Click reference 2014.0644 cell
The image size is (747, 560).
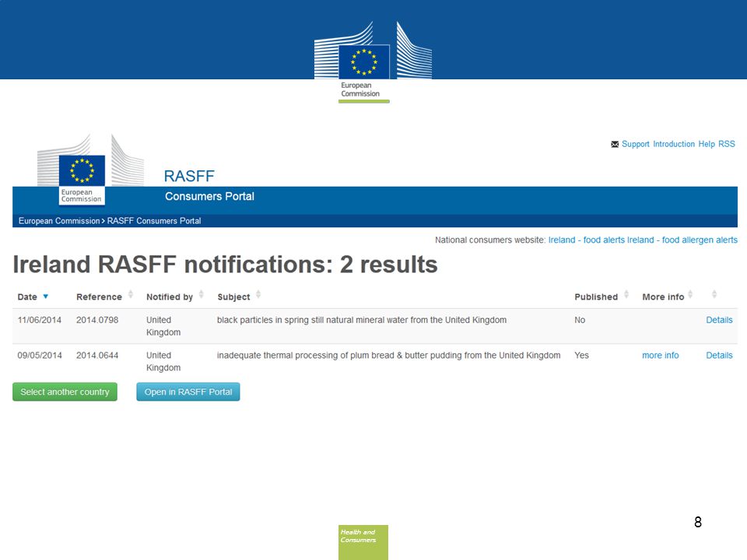point(97,355)
